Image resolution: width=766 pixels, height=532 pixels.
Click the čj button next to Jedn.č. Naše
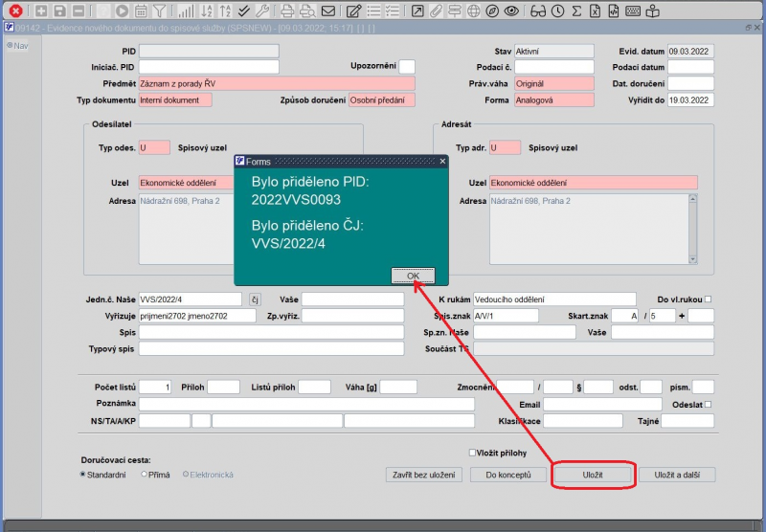[255, 299]
